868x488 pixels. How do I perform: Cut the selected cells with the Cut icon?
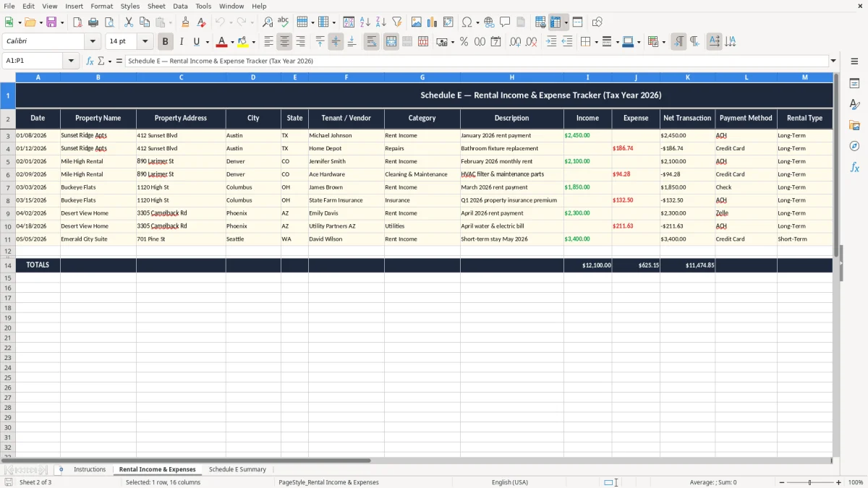[129, 22]
